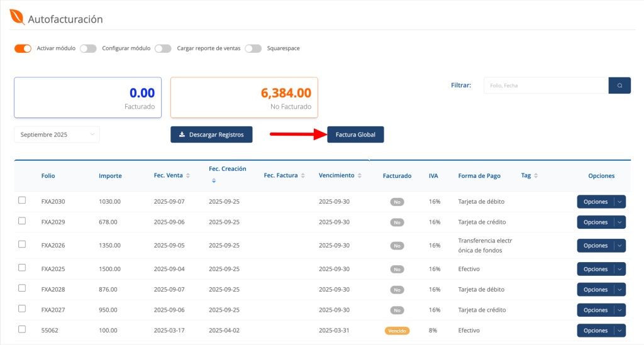
Task: Expand Opciones arrow for FXA2027 row
Action: (x=619, y=310)
